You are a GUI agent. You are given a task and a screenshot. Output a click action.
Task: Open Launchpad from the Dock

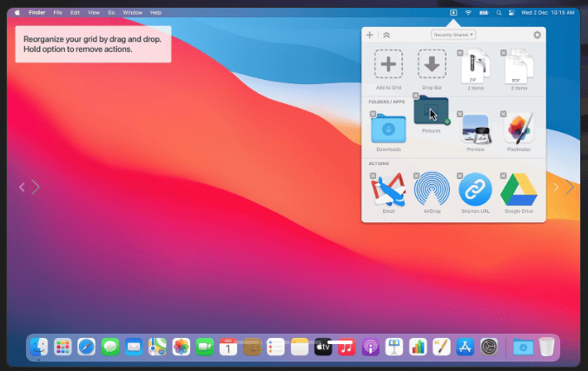[63, 347]
